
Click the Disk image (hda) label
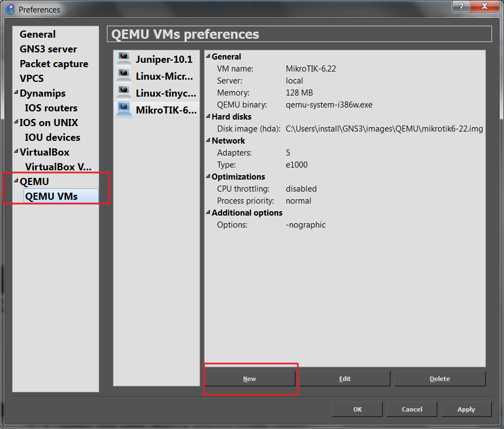pyautogui.click(x=249, y=129)
